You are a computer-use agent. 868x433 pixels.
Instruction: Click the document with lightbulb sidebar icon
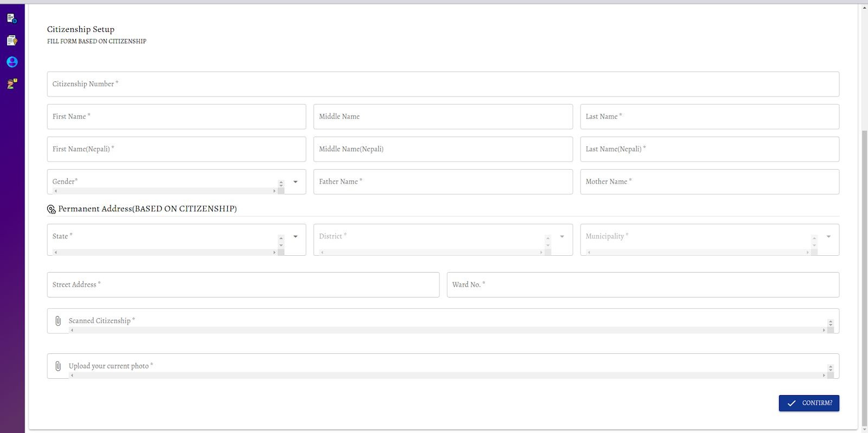tap(11, 41)
